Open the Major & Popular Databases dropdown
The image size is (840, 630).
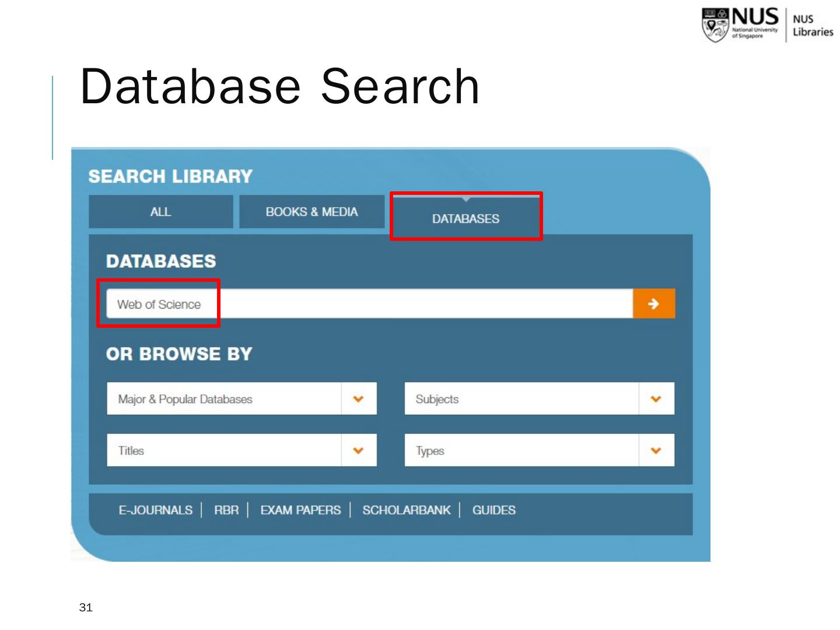[242, 399]
